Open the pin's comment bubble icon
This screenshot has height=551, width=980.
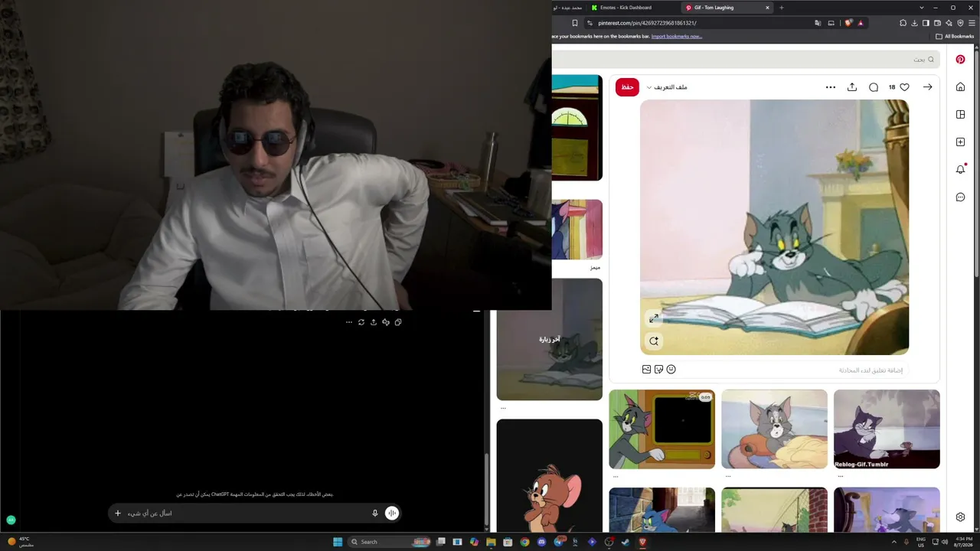tap(874, 87)
